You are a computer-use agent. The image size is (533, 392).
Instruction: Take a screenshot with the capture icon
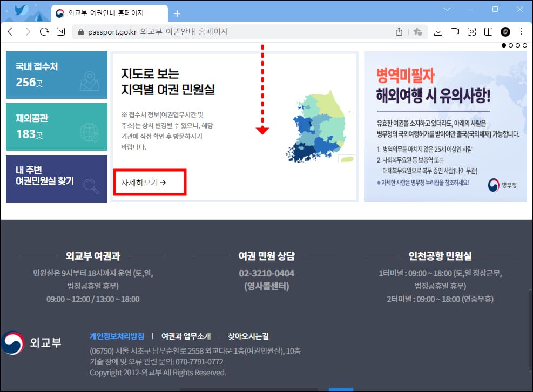471,31
